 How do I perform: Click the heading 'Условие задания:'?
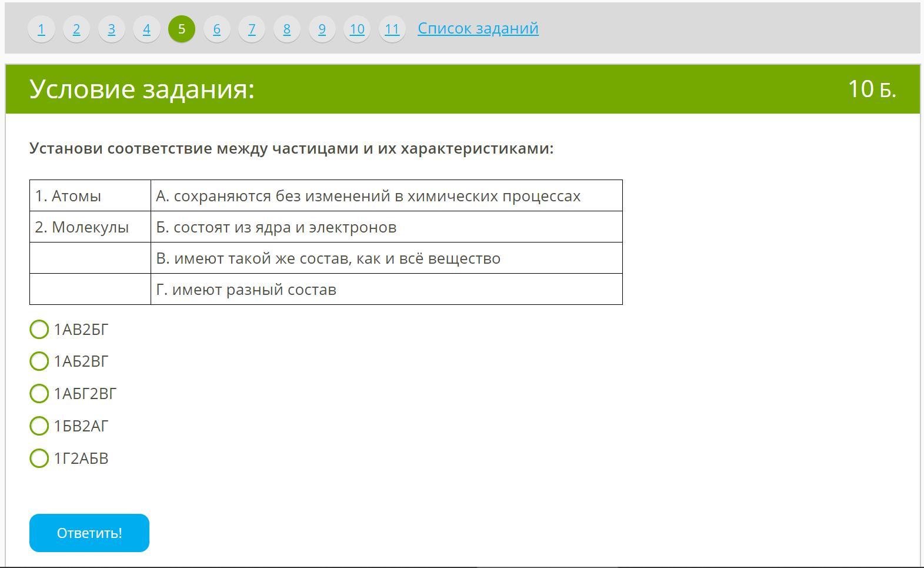142,89
